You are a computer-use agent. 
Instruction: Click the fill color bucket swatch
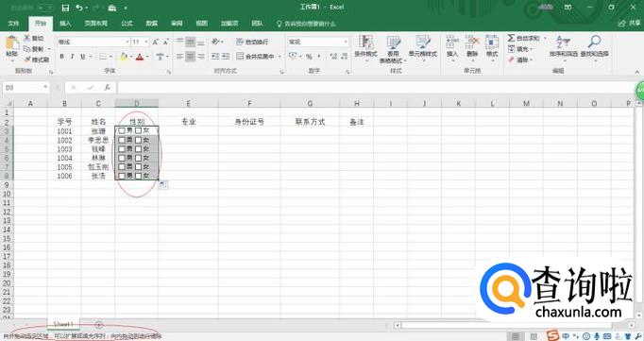[124, 57]
